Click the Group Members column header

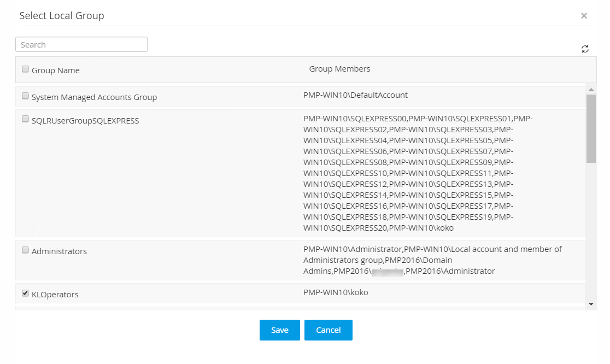tap(339, 69)
